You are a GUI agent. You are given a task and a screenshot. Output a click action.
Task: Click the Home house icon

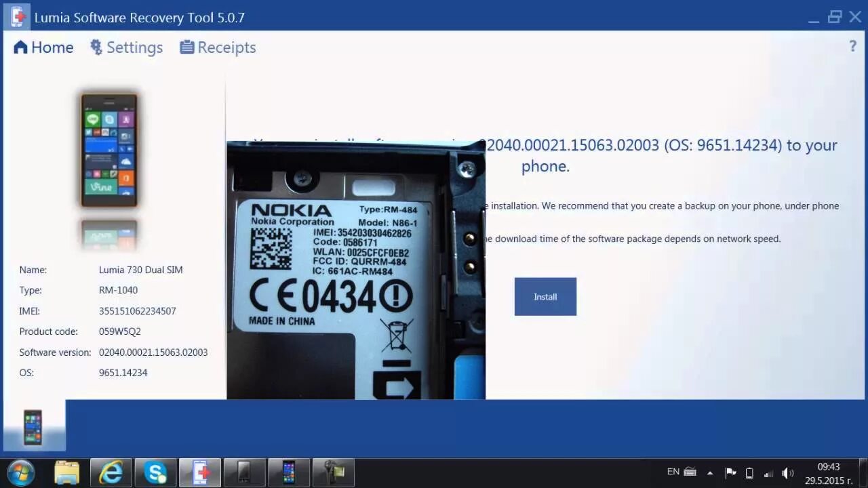pos(20,47)
